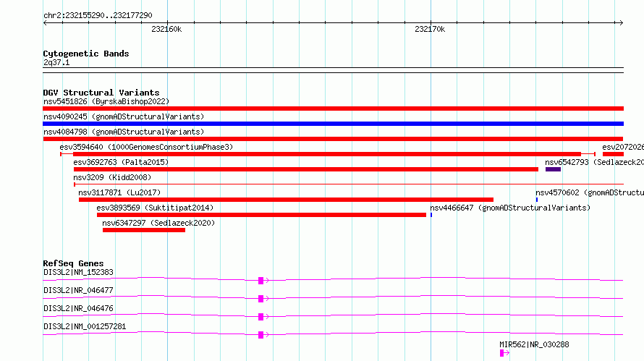Click the nsv4466647 (gnomADStructuralVariants) label
Screen dimensions: 644x361
click(x=510, y=208)
